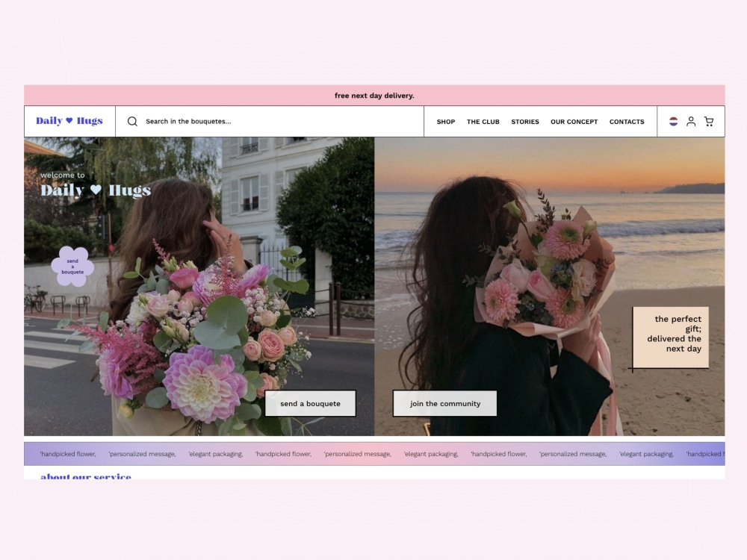Click the 'send a bouquete' button
Screen dimensions: 747x560
(310, 403)
